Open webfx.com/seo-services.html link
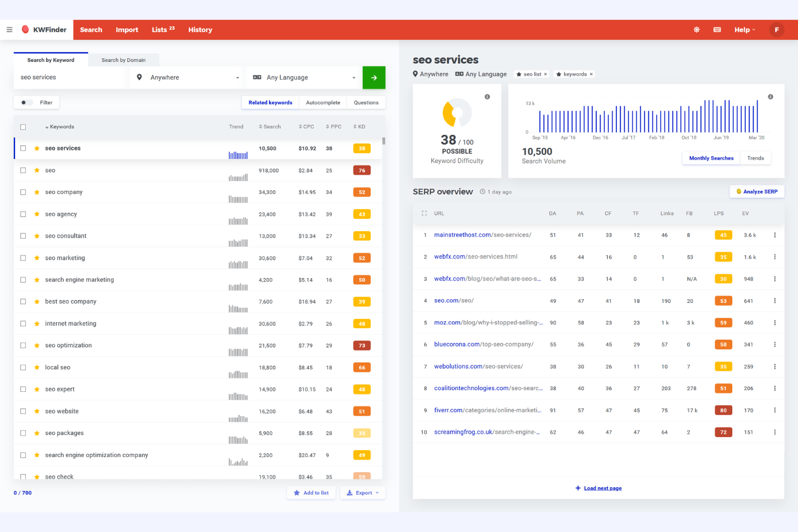The image size is (798, 532). (x=476, y=257)
